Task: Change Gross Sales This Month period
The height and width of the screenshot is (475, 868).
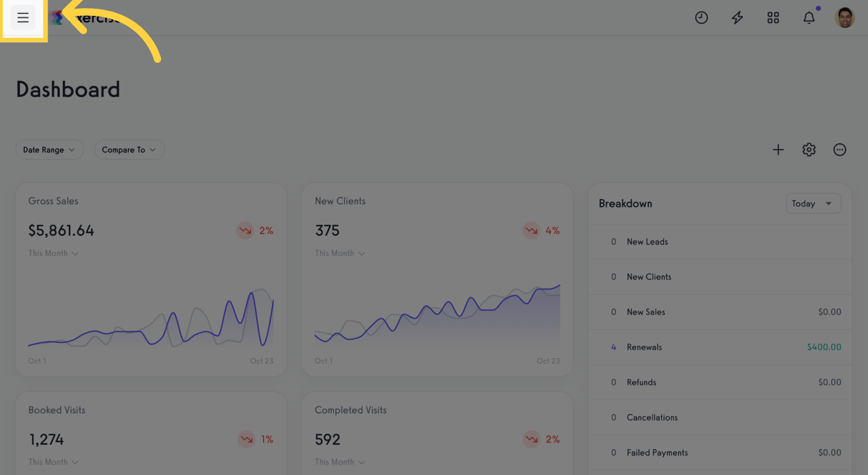Action: [x=53, y=253]
